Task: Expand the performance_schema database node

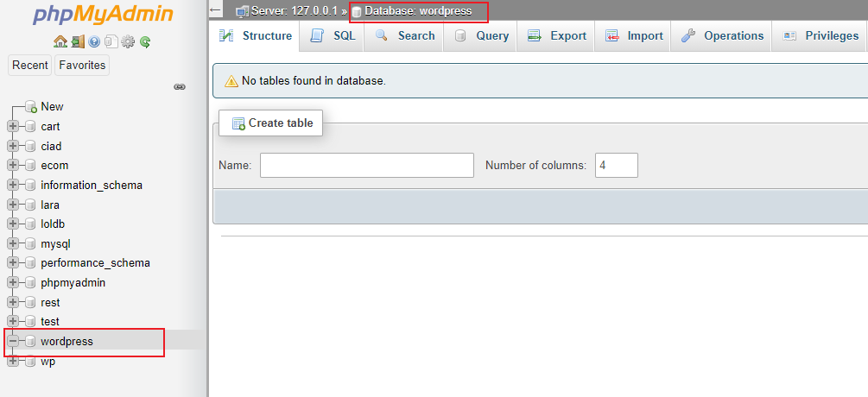Action: click(x=12, y=262)
